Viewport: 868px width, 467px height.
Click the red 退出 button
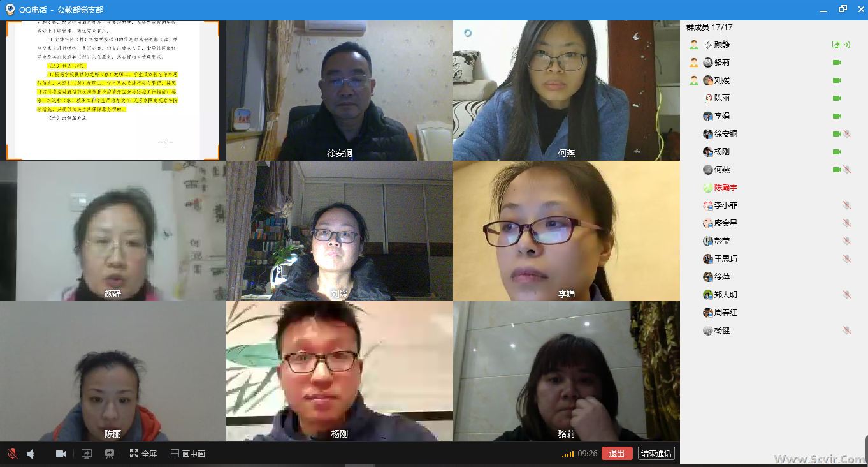617,454
